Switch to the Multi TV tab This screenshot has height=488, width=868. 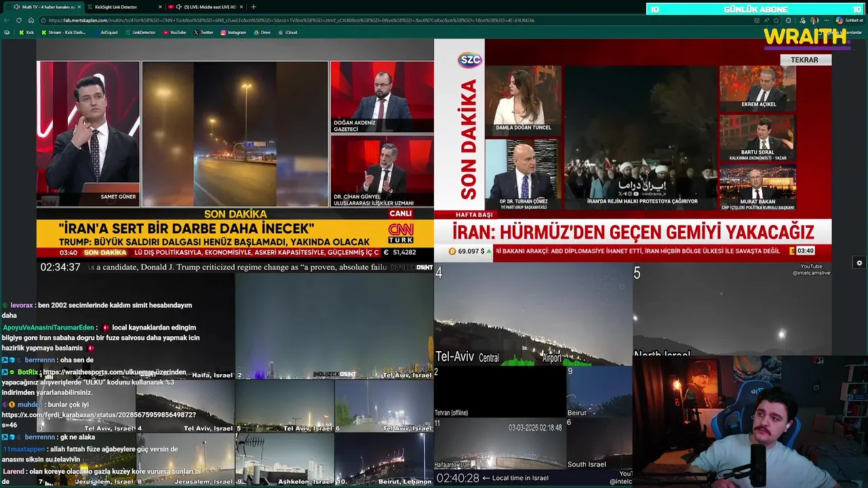[44, 7]
